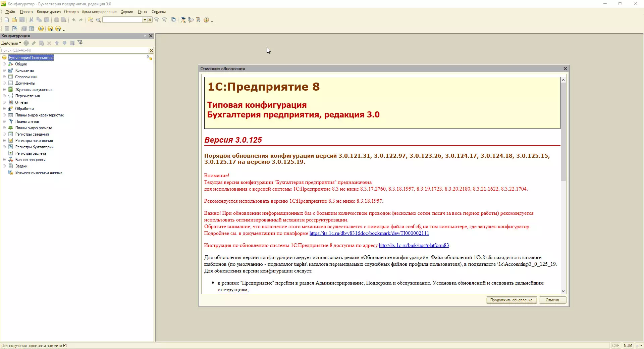The width and height of the screenshot is (644, 349).
Task: Click the Undo arrow icon
Action: 73,20
